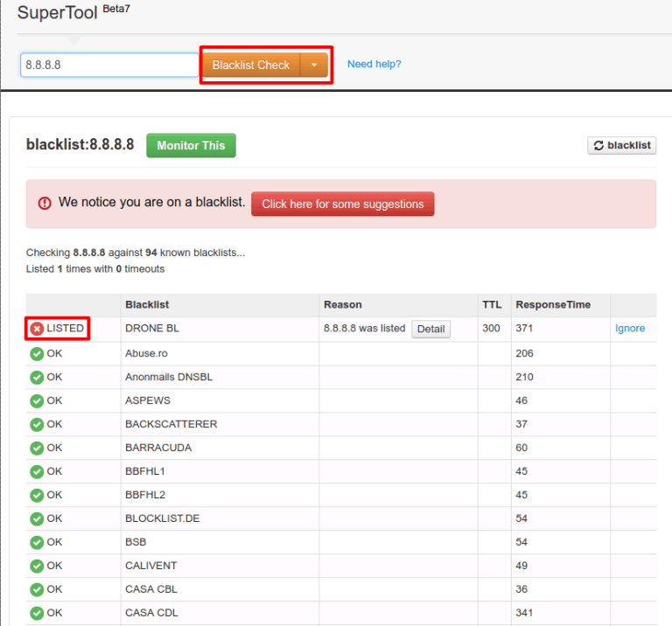Select the CASA CBL blacklist name
This screenshot has height=626, width=672.
[x=151, y=589]
